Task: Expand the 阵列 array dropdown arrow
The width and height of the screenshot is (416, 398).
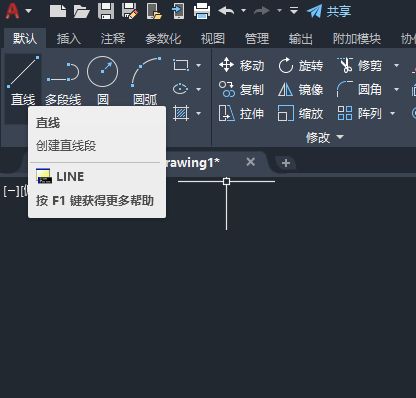Action: tap(392, 113)
